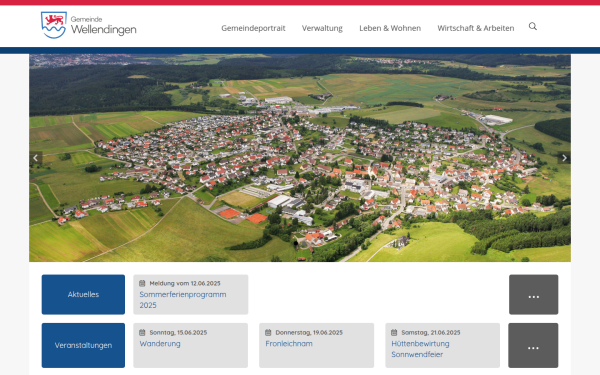Click the Veranstaltungen blue button
The width and height of the screenshot is (600, 375).
coord(83,345)
